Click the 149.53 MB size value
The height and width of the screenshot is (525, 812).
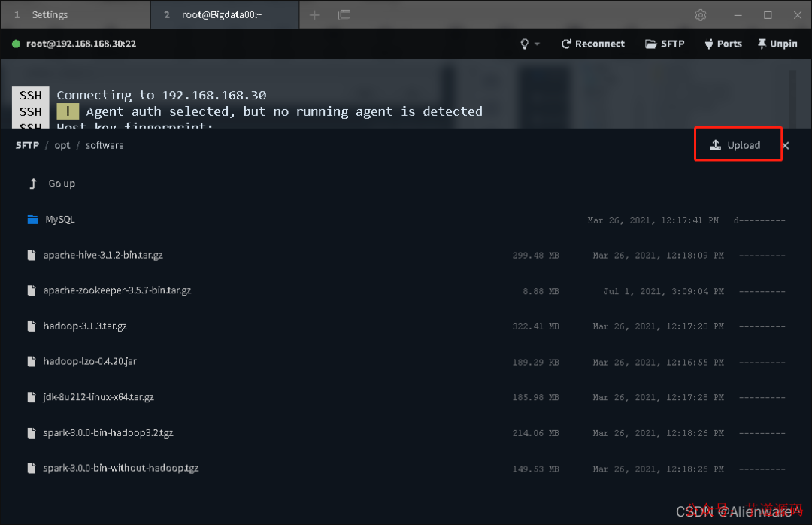[x=535, y=469]
